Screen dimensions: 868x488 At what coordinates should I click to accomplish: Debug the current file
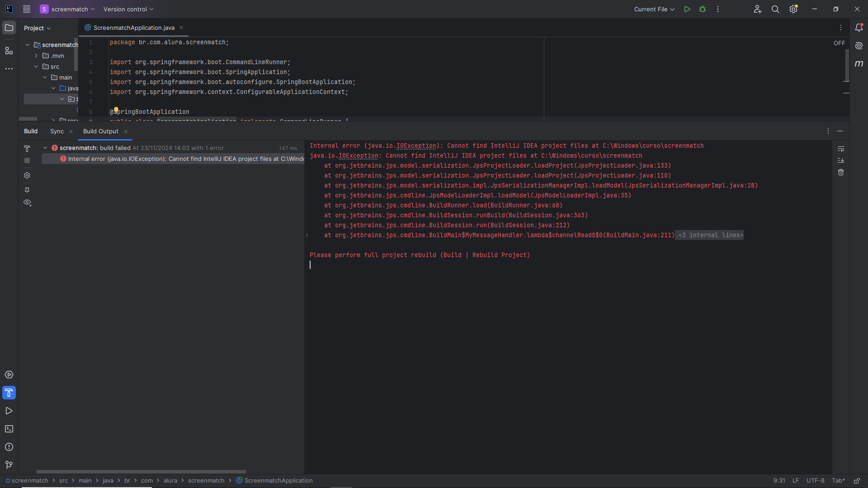click(703, 9)
